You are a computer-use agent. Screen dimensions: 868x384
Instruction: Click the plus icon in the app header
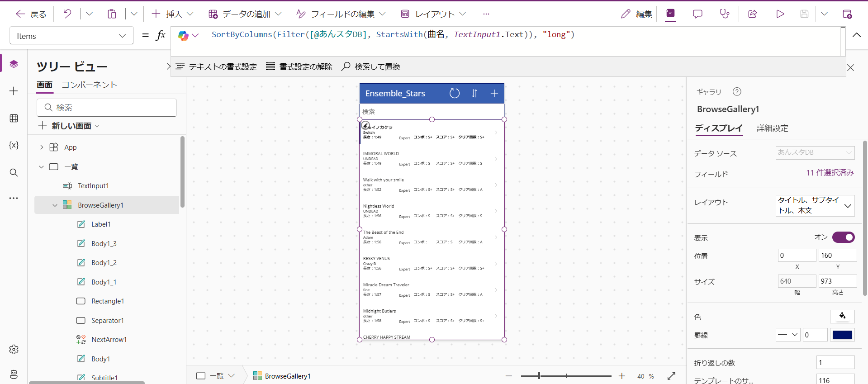[x=494, y=93]
